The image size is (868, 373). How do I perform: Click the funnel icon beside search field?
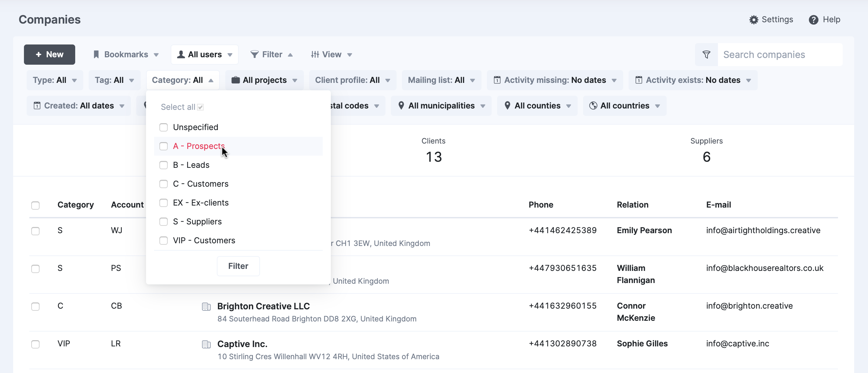[x=706, y=55]
